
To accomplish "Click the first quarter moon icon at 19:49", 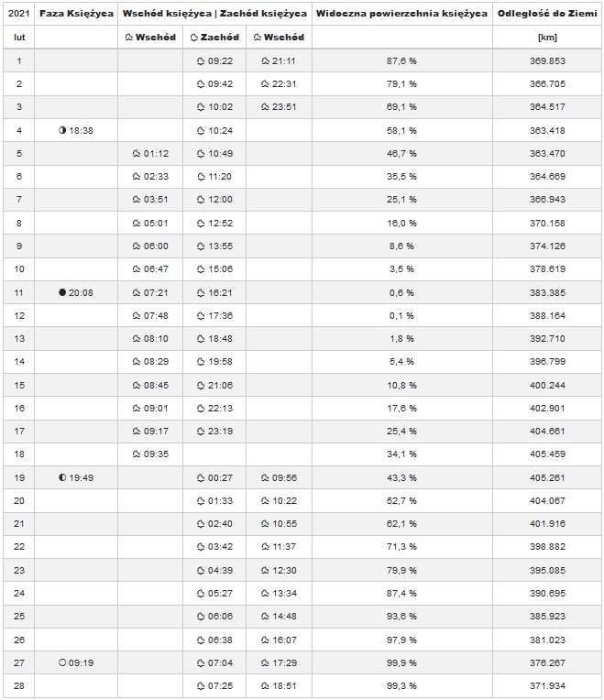I will [x=62, y=477].
